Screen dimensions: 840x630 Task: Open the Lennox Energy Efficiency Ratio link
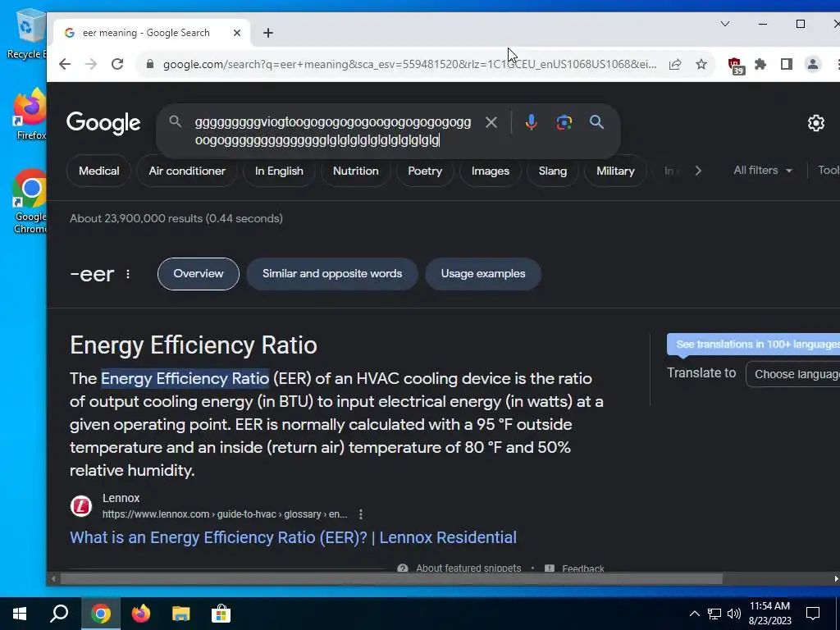pos(293,537)
